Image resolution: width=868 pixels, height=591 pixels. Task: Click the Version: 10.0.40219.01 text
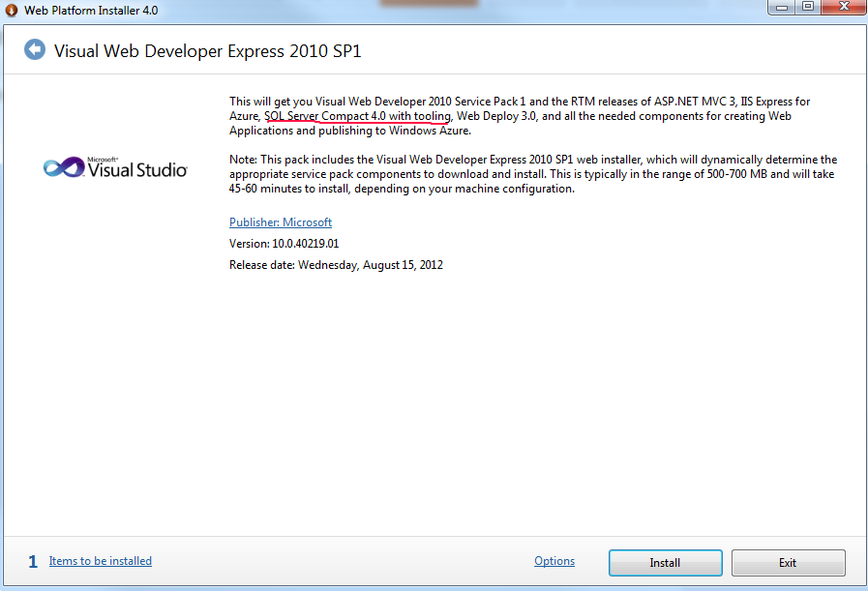tap(284, 244)
